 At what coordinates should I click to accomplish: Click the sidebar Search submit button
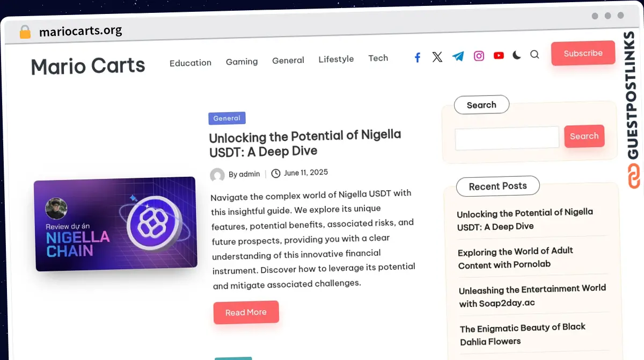tap(584, 136)
